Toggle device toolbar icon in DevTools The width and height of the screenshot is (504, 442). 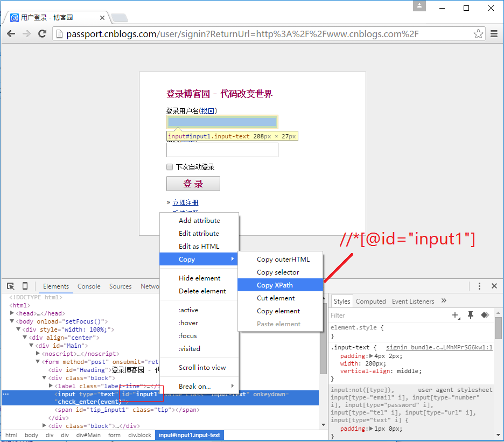click(25, 286)
